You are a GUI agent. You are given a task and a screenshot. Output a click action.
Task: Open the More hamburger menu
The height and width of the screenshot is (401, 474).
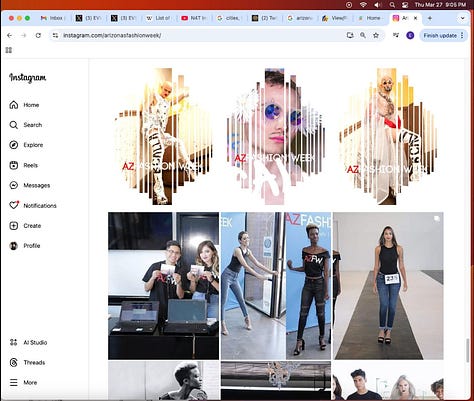point(14,382)
